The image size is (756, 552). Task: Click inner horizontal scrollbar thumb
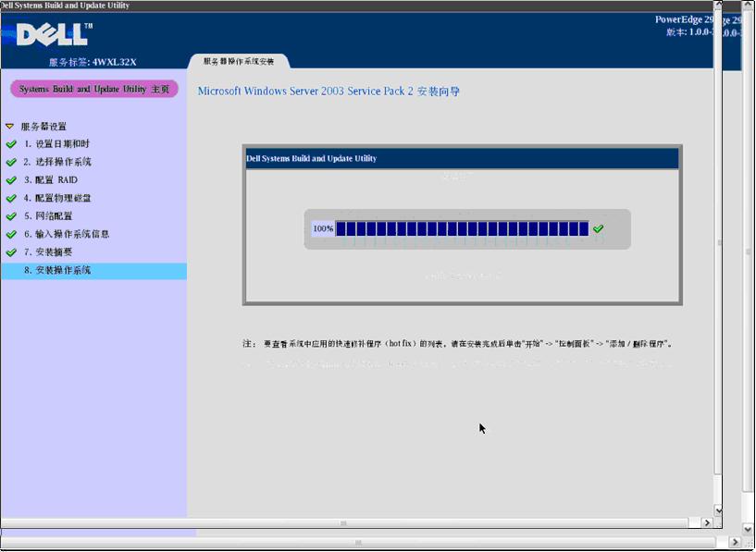tap(343, 523)
